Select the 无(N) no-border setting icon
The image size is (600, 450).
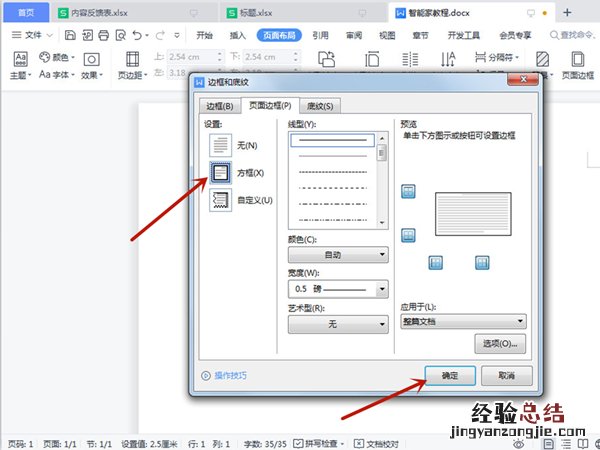coord(221,145)
